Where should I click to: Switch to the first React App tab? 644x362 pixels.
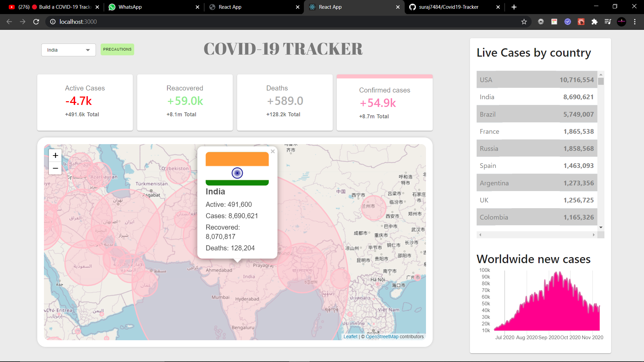point(254,7)
